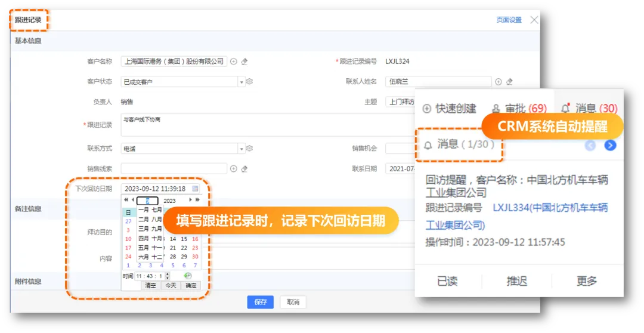Image resolution: width=644 pixels, height=333 pixels.
Task: Select 九月 in the month list
Action: [156, 229]
